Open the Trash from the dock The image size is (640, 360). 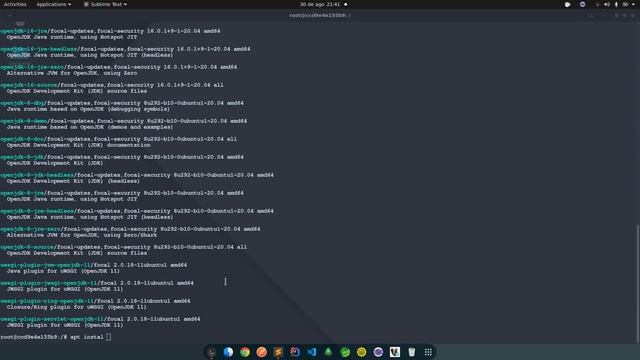click(x=411, y=352)
